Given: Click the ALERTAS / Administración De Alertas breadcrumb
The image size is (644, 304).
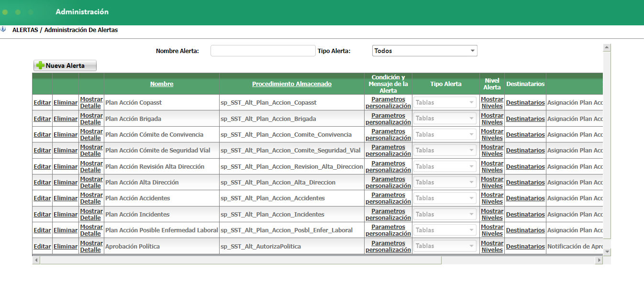Looking at the screenshot, I should (65, 30).
